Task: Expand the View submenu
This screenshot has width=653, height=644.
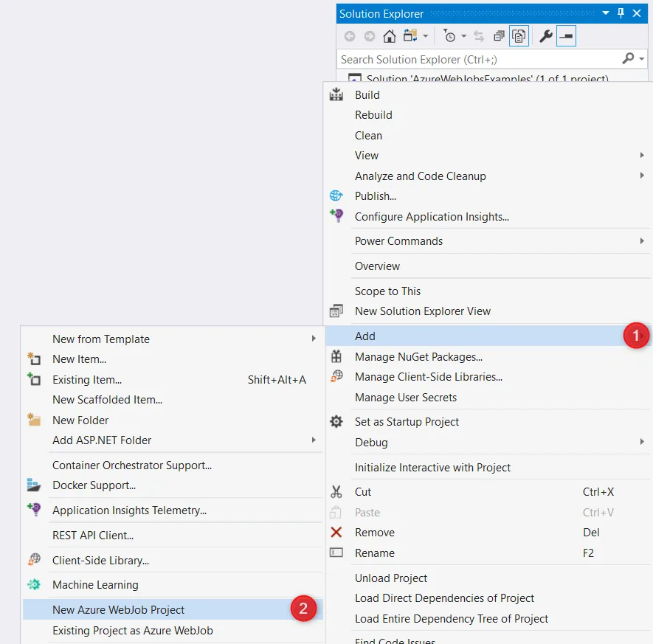Action: (x=488, y=155)
